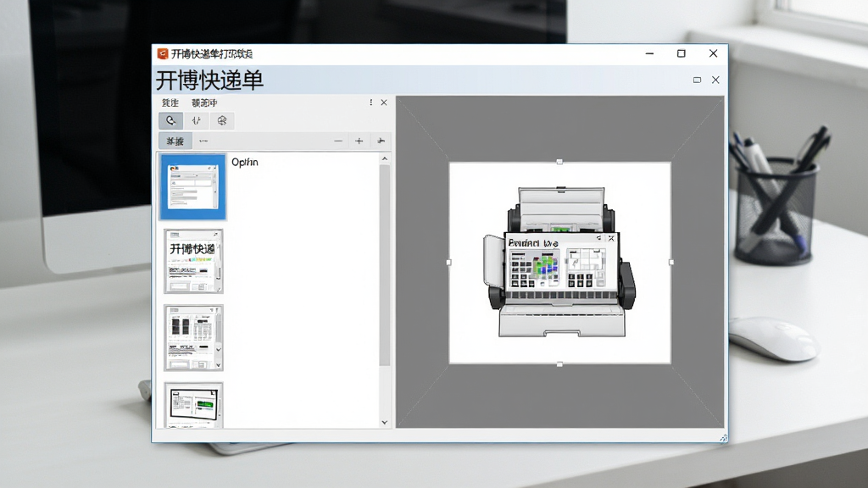The image size is (868, 488).
Task: Select the fourth thumbnail with green screen image
Action: pyautogui.click(x=193, y=405)
